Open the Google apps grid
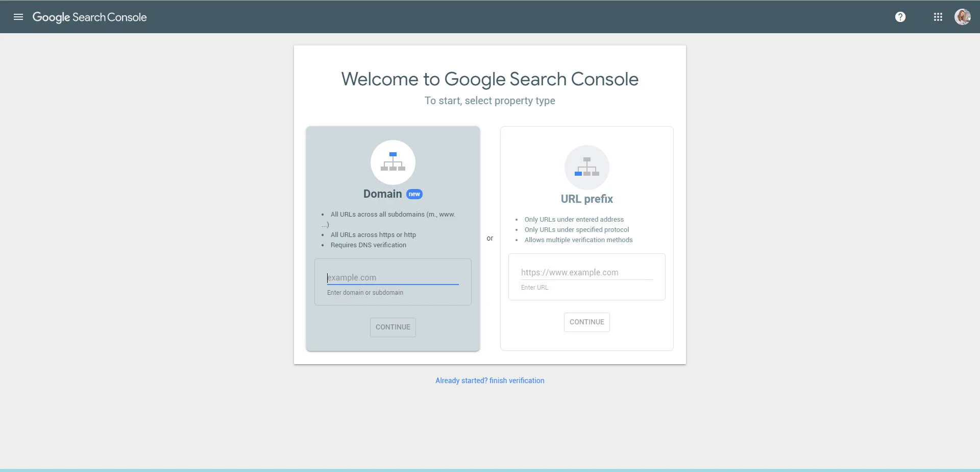The width and height of the screenshot is (980, 472). pos(938,17)
